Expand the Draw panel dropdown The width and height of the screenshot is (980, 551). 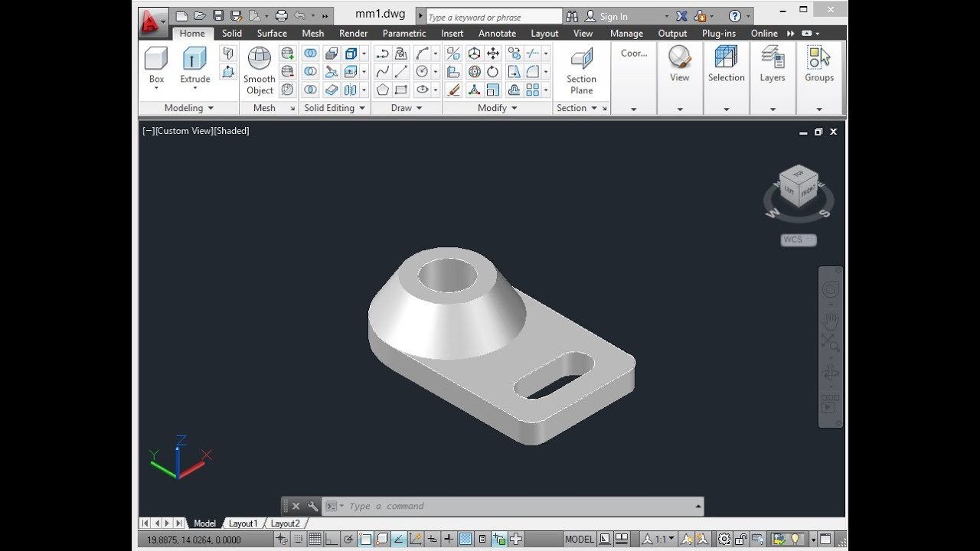click(407, 108)
